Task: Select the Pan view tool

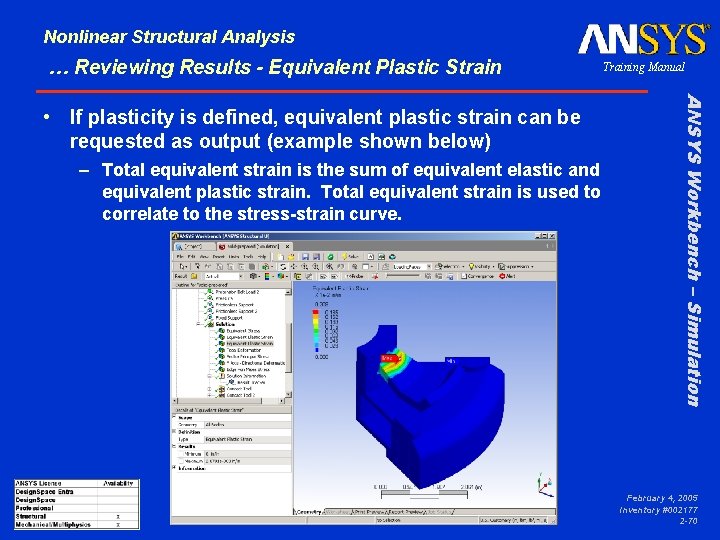Action: (293, 266)
